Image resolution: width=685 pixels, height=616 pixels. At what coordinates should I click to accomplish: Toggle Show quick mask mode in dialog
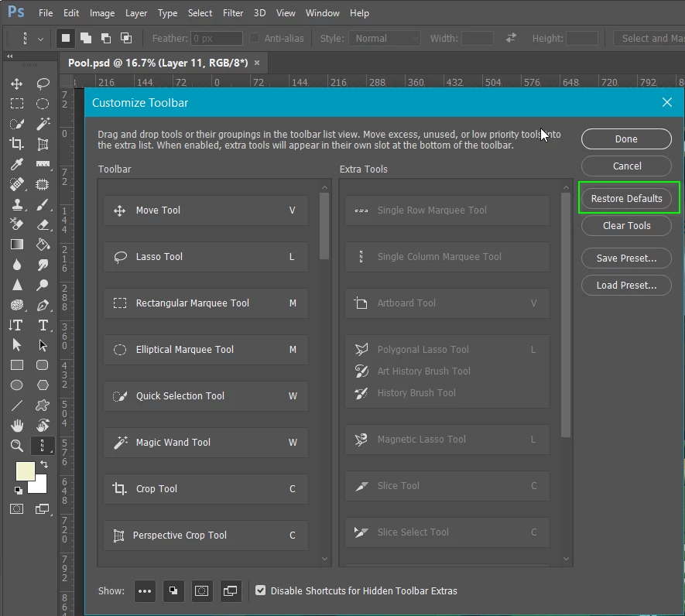point(201,591)
